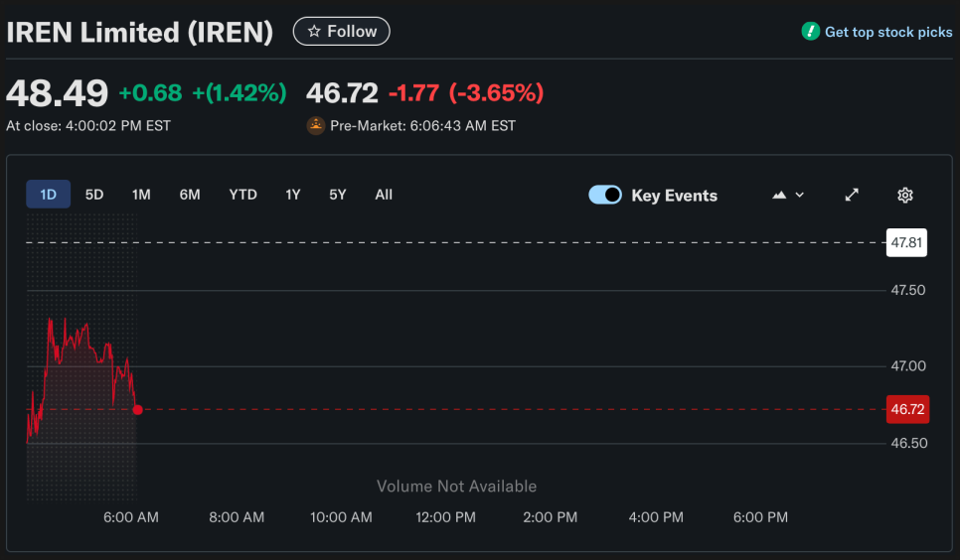The width and height of the screenshot is (960, 560).
Task: View the 5Y chart range
Action: tap(338, 195)
